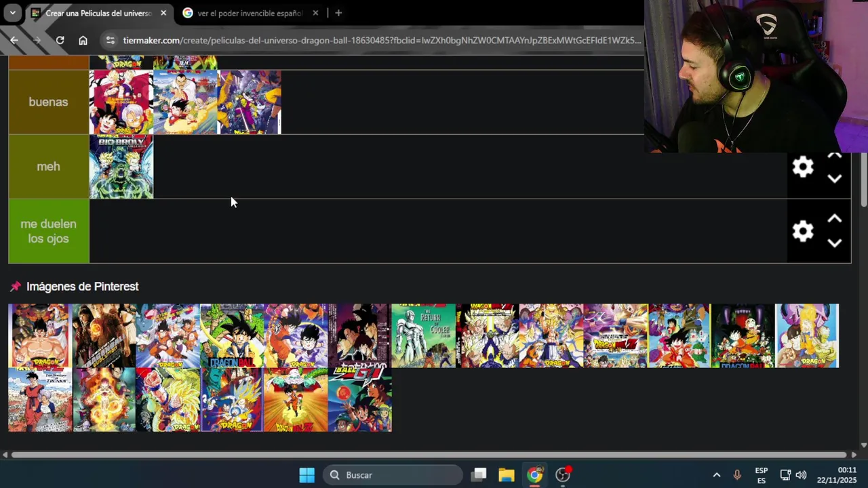
Task: Select the pink Frieza poster ending first row
Action: [807, 335]
